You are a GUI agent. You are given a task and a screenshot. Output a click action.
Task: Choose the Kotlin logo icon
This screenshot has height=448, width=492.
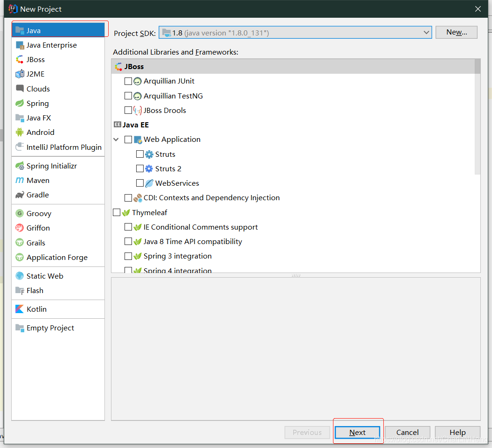(x=20, y=309)
